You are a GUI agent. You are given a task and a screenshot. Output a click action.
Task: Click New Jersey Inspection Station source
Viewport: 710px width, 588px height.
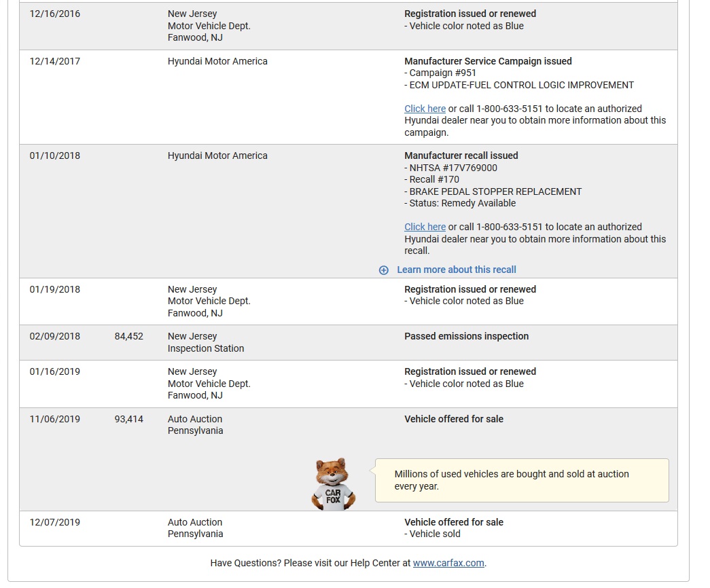click(x=206, y=342)
